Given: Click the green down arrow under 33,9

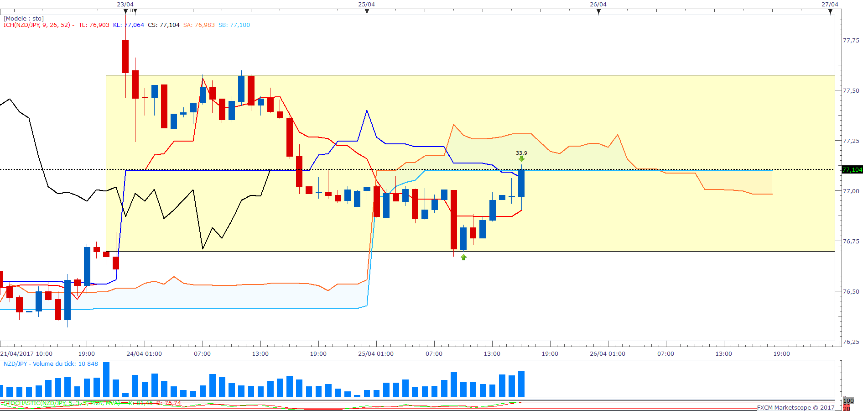Looking at the screenshot, I should (521, 159).
